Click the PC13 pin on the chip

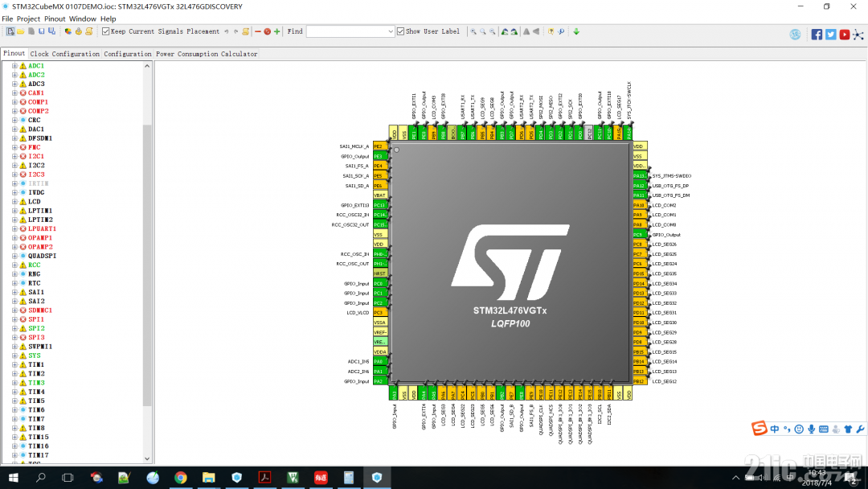pyautogui.click(x=380, y=205)
